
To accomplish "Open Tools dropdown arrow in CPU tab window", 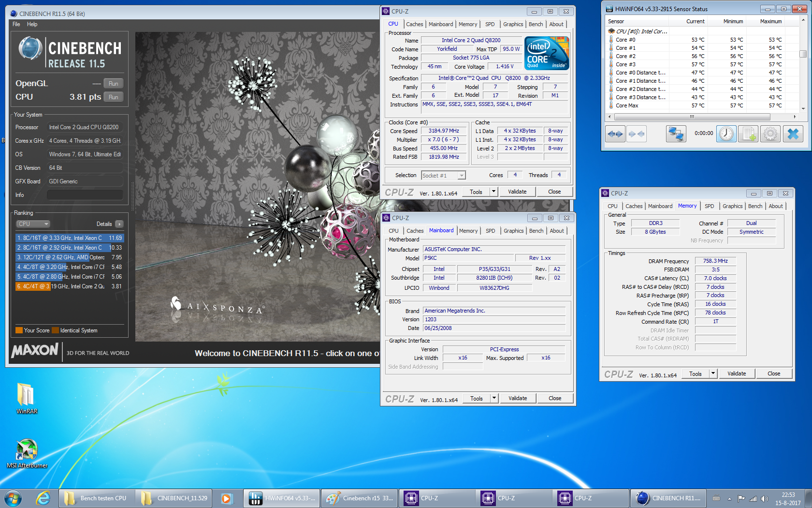I will coord(493,192).
